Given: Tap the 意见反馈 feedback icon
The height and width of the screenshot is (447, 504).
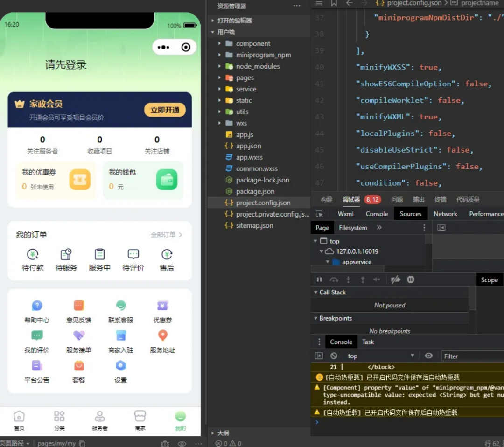Looking at the screenshot, I should click(79, 306).
